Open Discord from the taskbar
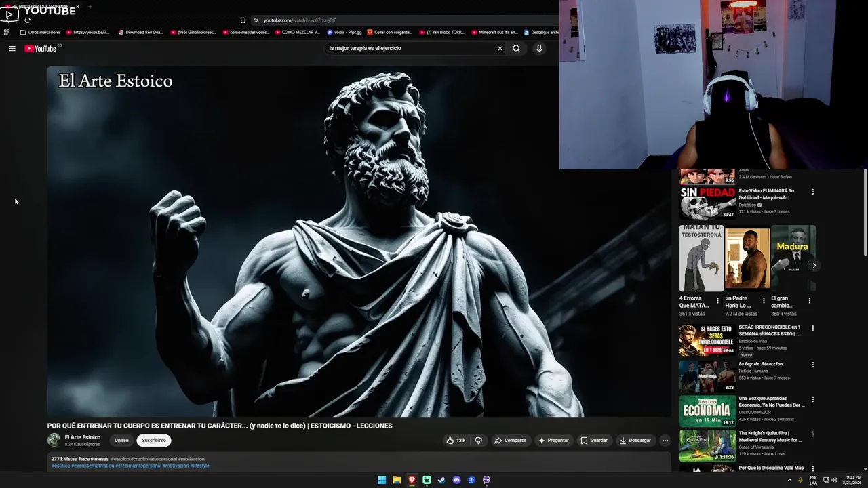 [x=456, y=480]
